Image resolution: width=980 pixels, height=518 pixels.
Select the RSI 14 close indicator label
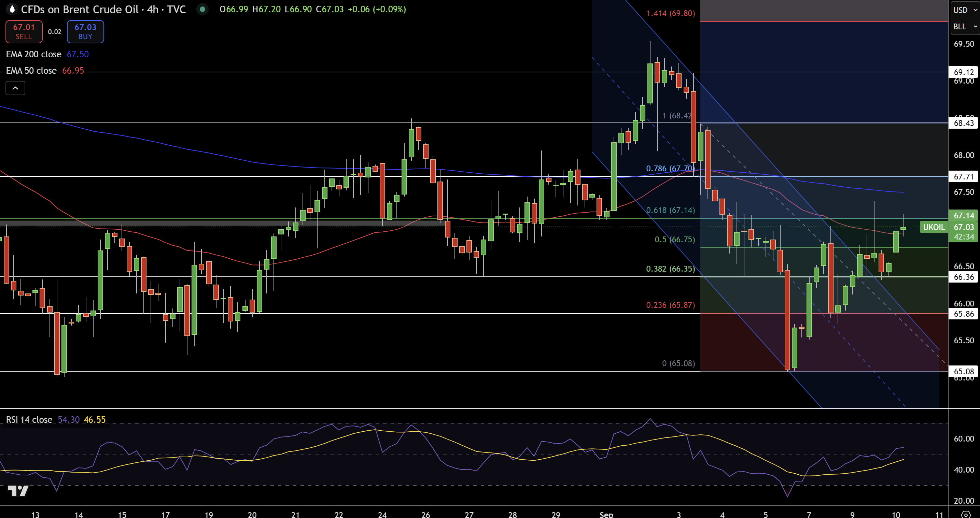29,420
